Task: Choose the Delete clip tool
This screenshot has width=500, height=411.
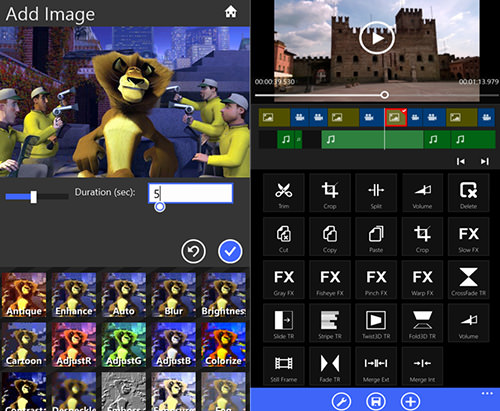Action: click(468, 193)
